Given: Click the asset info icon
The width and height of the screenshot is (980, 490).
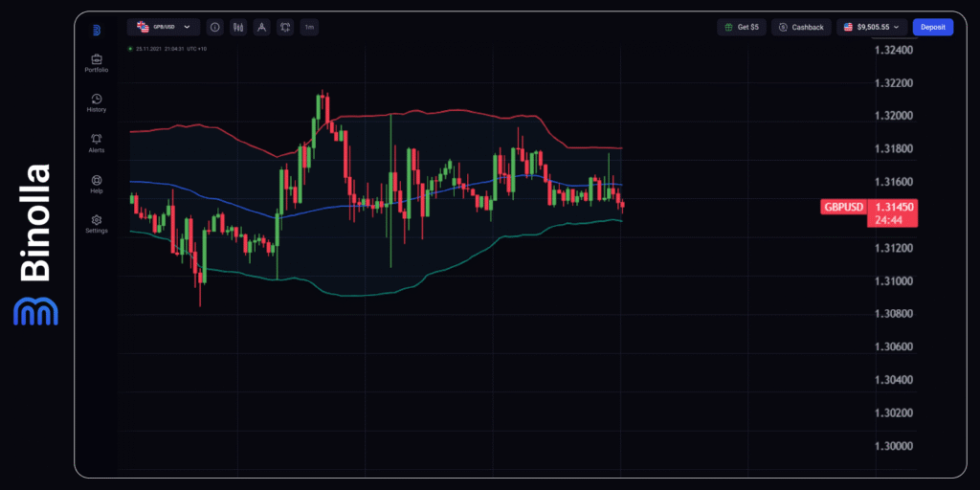Looking at the screenshot, I should (x=215, y=27).
